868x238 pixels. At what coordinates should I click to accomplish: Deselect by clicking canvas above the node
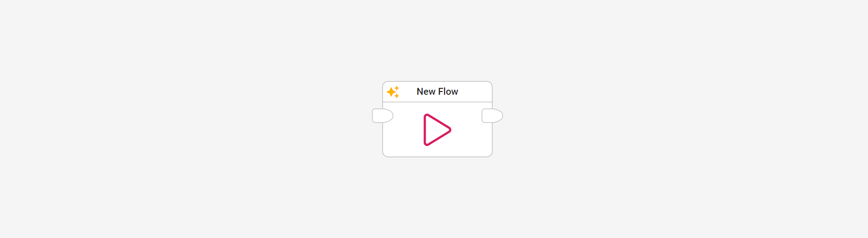[437, 39]
